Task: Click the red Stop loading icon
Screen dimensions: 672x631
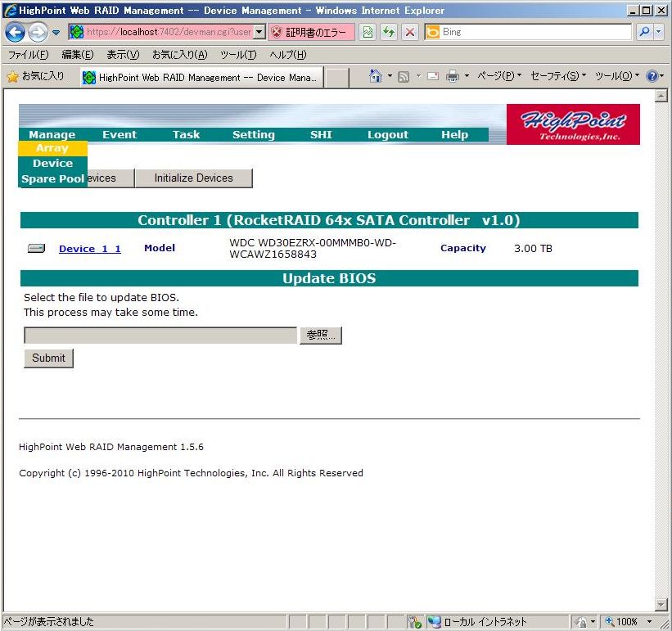Action: [410, 32]
